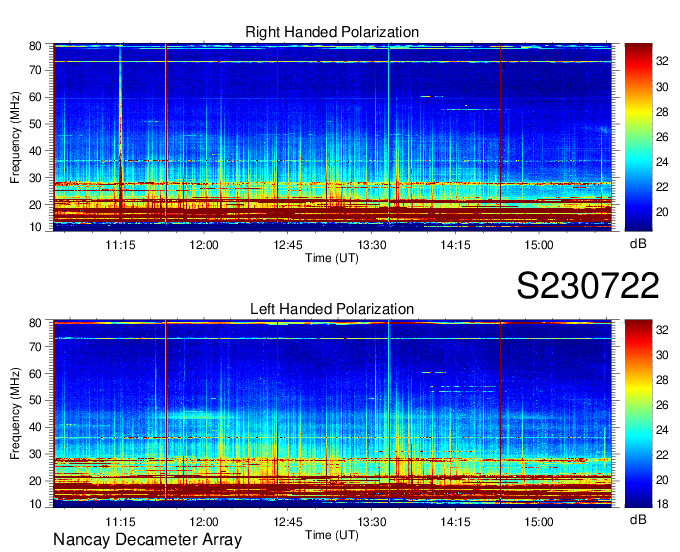Click the 26 dB tick on the Left Handed color bar

tap(662, 405)
